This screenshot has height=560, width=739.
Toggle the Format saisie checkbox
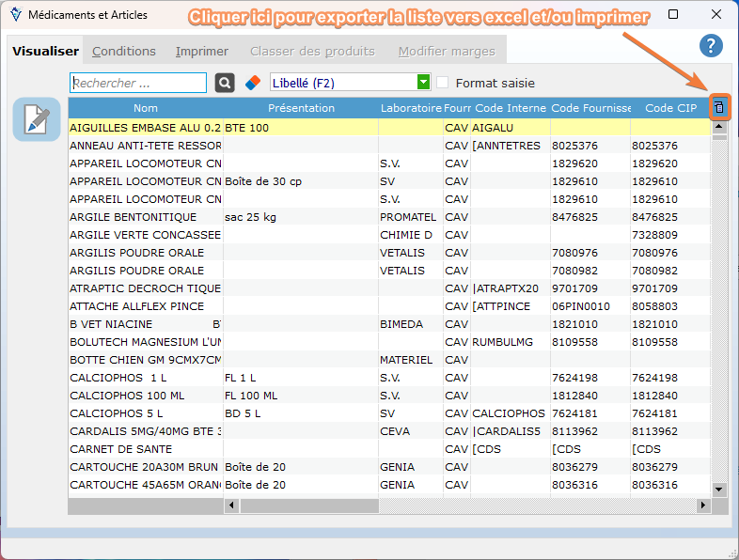[442, 83]
